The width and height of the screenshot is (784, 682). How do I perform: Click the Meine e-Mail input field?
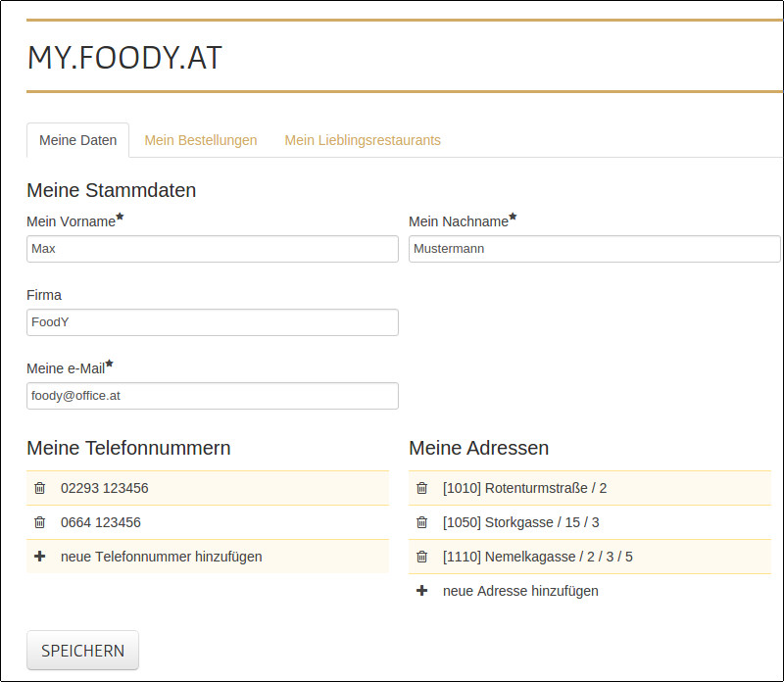click(212, 396)
